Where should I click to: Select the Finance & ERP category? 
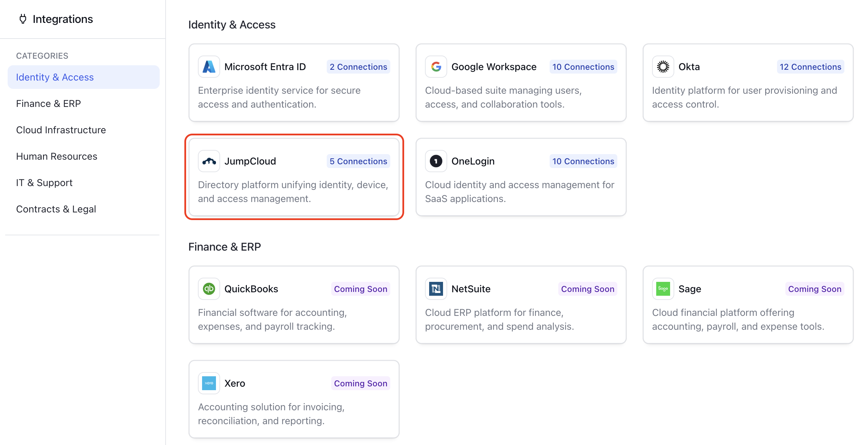click(x=84, y=103)
